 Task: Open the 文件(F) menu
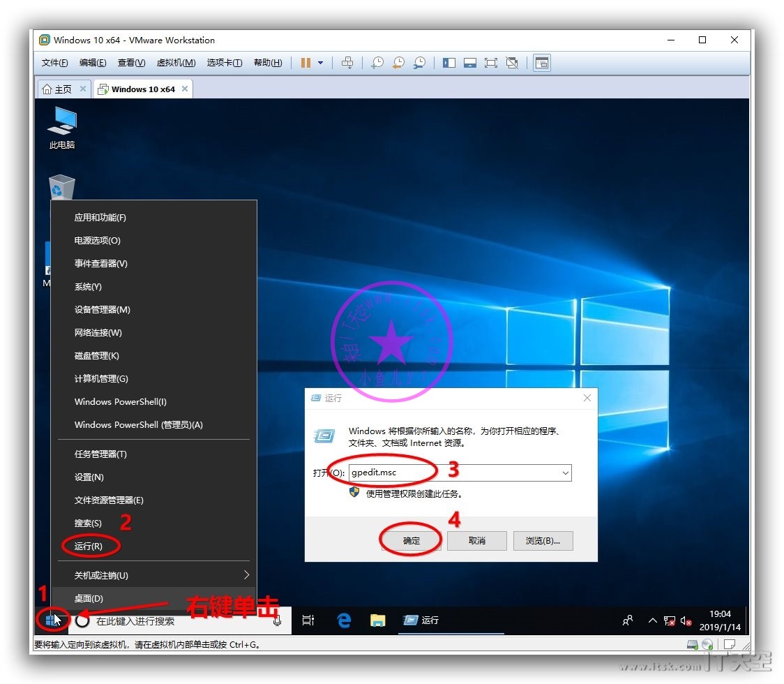[54, 63]
